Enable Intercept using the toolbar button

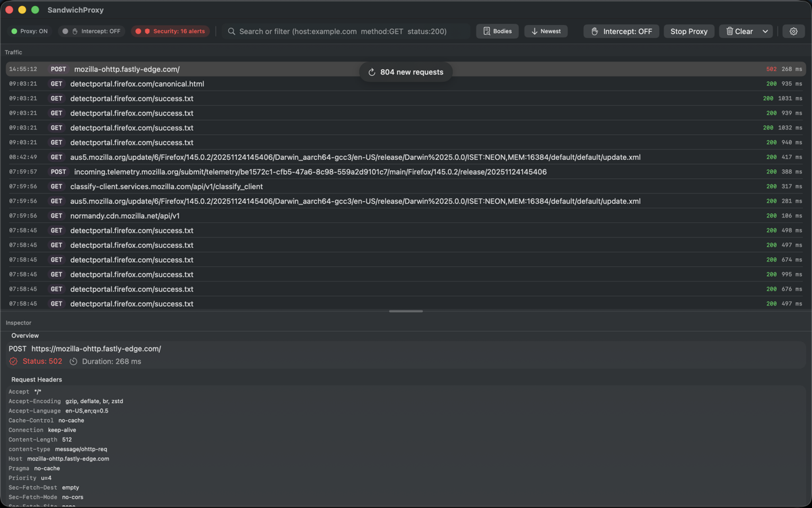621,31
